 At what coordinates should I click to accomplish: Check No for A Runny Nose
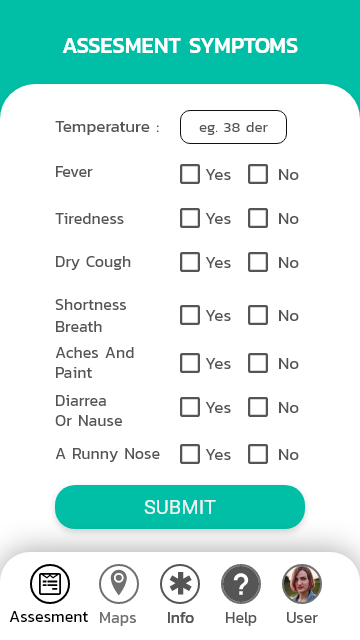point(258,454)
